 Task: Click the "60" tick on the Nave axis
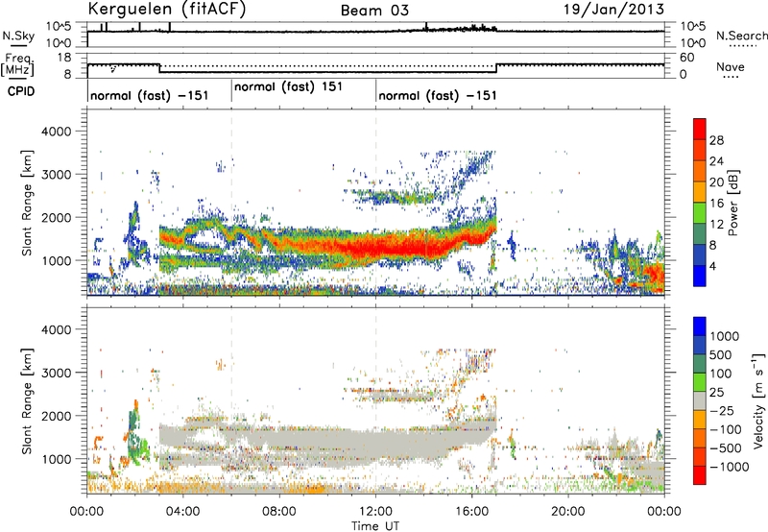click(686, 58)
